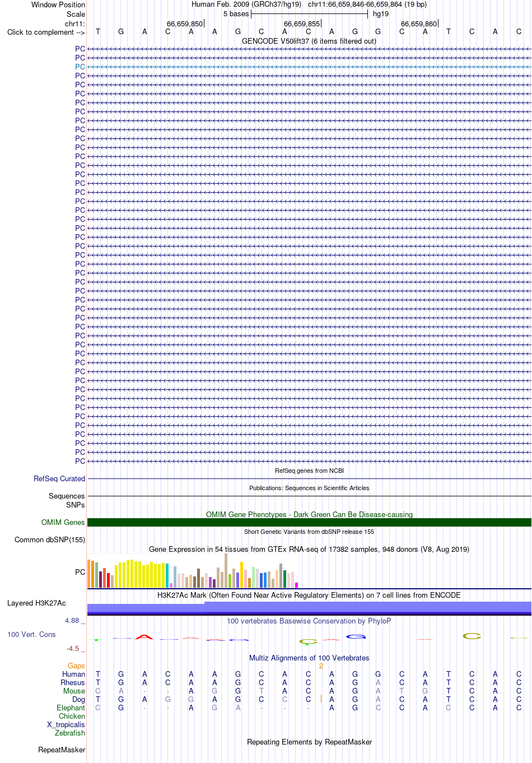Click the 66,659,855 coordinate marker
This screenshot has height=763, width=532.
pyautogui.click(x=302, y=24)
